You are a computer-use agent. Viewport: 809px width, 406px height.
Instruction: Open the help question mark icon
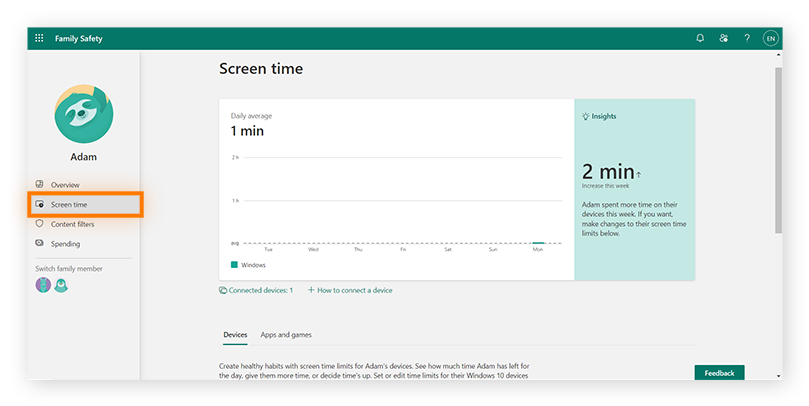746,38
